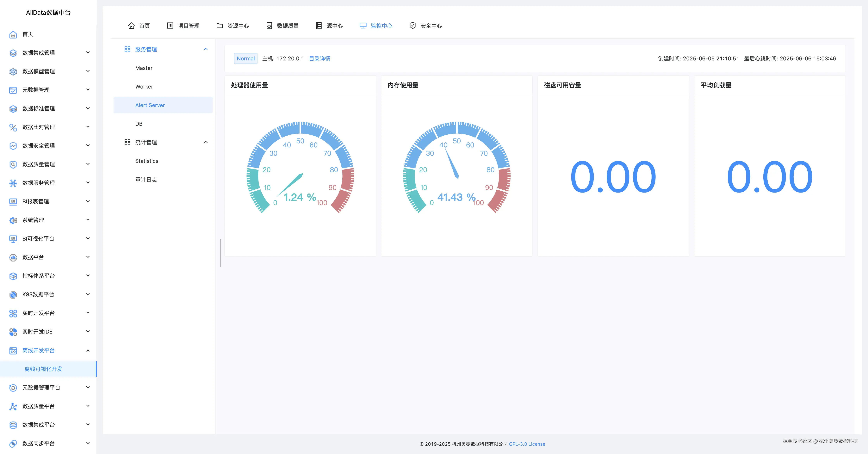Open the K8S数据平台 icon
This screenshot has width=868, height=454.
tap(13, 294)
